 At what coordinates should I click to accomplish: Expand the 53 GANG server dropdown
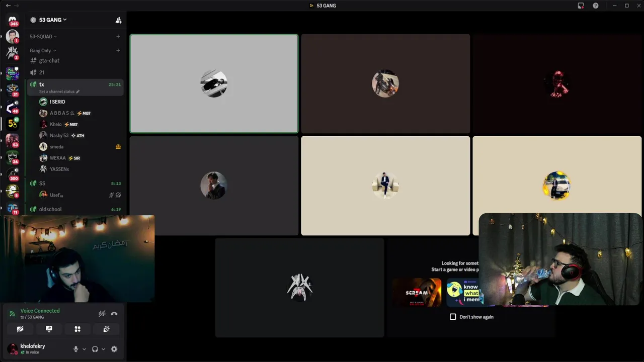[53, 20]
